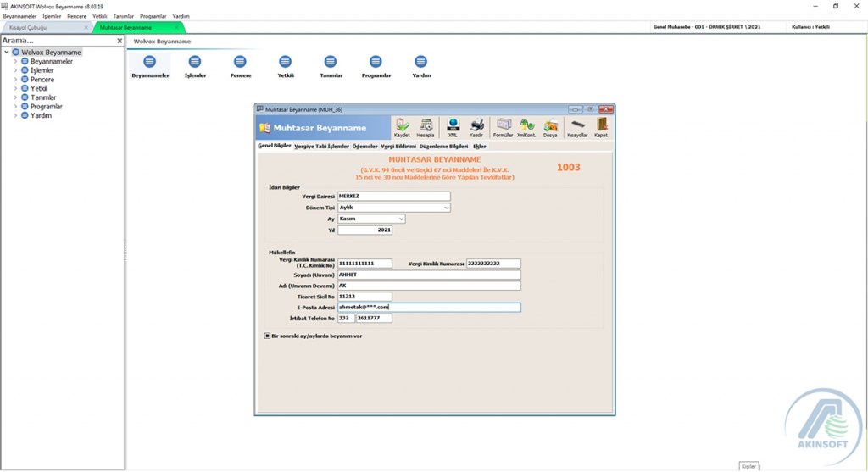Click the Kapat door icon
The image size is (868, 472).
pos(601,128)
